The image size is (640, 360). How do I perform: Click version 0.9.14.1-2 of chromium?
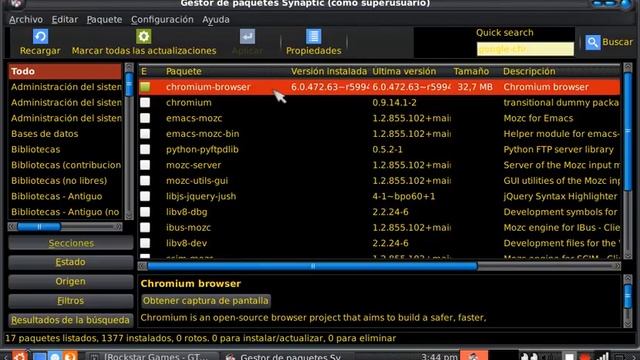coord(394,102)
